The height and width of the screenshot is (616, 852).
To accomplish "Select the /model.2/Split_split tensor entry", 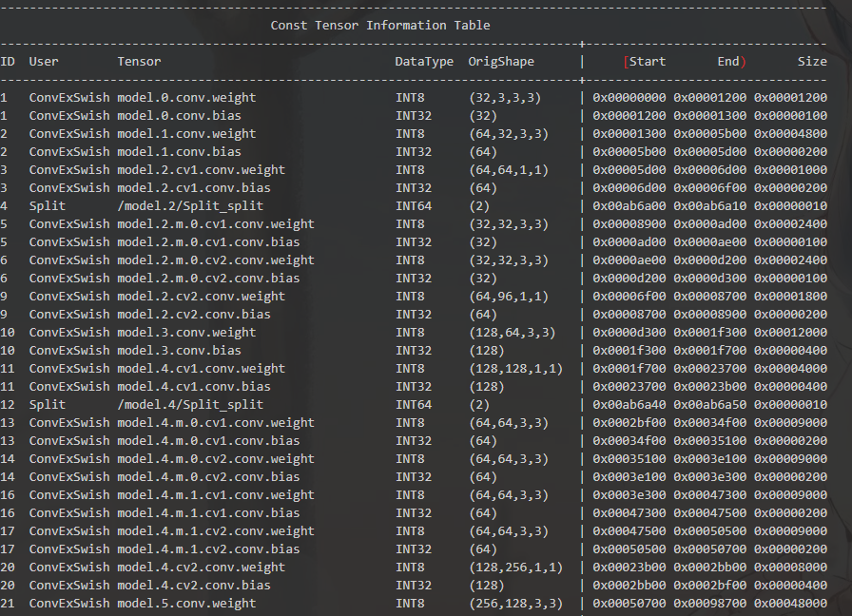I will (x=190, y=206).
